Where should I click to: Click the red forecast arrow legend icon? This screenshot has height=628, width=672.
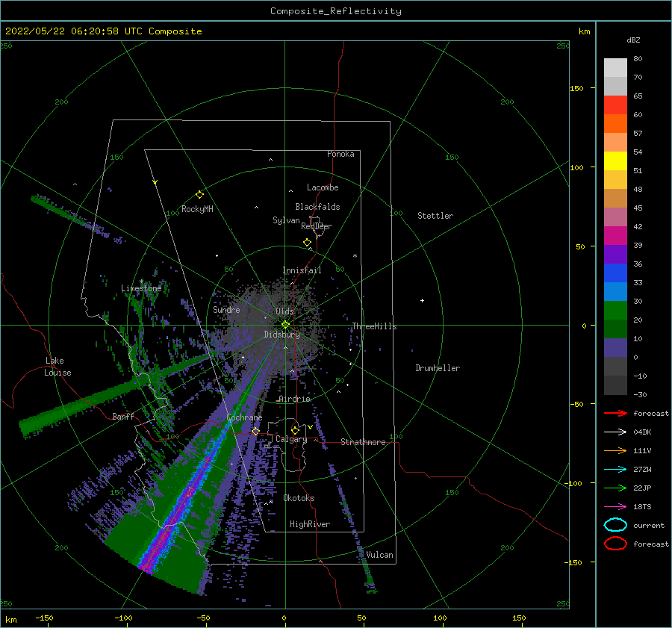(615, 413)
